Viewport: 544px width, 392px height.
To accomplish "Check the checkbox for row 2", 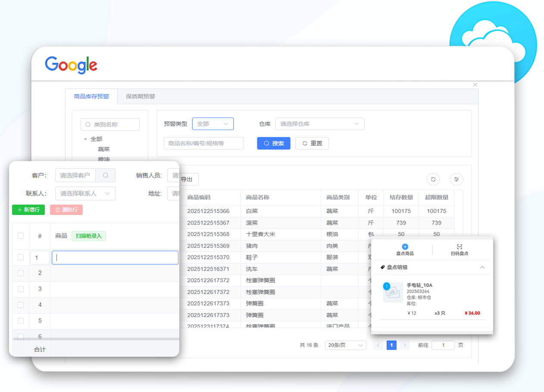I will 21,273.
